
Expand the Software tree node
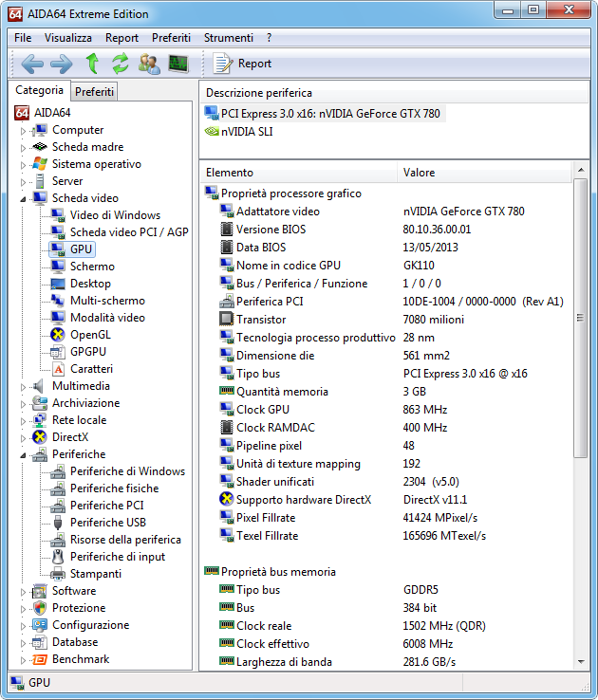click(x=23, y=592)
